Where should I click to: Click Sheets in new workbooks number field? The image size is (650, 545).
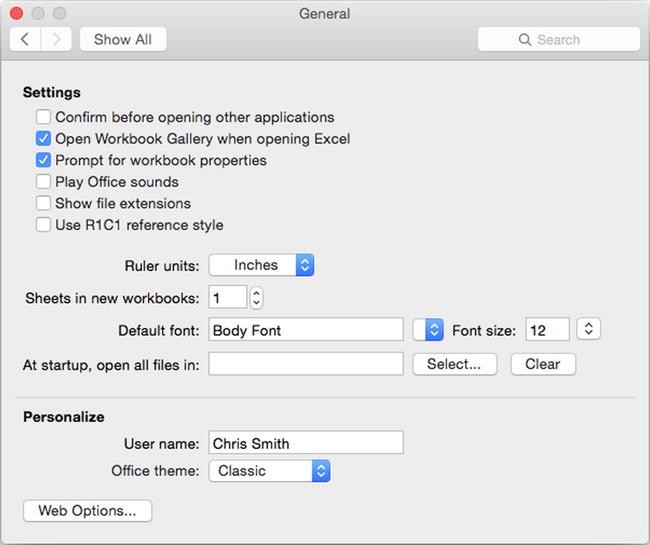click(x=228, y=297)
